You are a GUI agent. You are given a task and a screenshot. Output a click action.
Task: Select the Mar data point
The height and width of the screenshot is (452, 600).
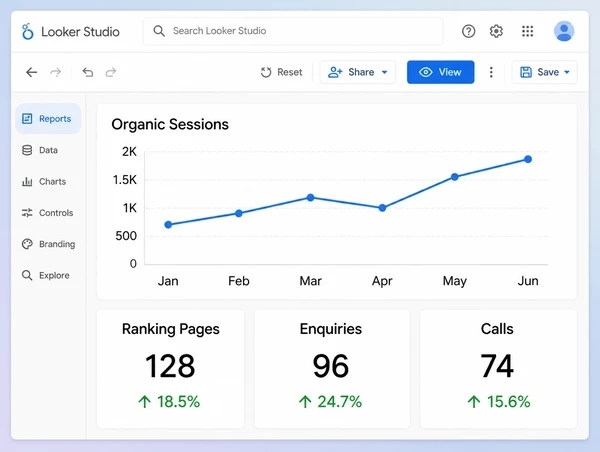[x=310, y=197]
